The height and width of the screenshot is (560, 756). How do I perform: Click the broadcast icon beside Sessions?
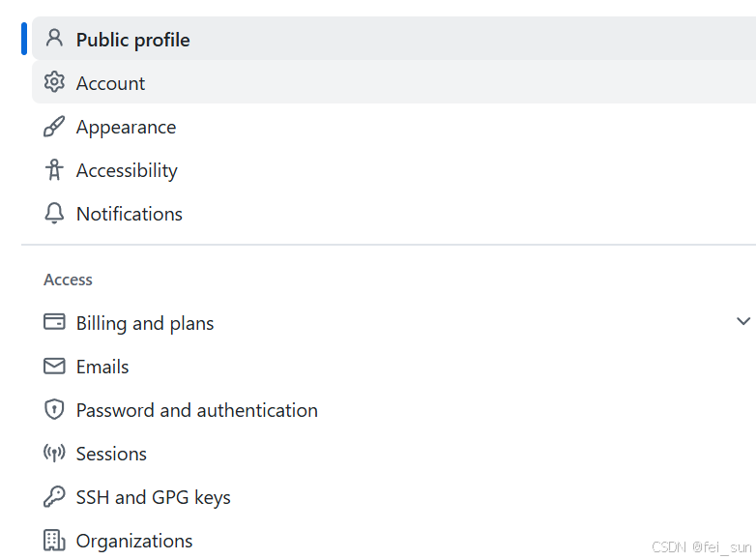pos(54,454)
